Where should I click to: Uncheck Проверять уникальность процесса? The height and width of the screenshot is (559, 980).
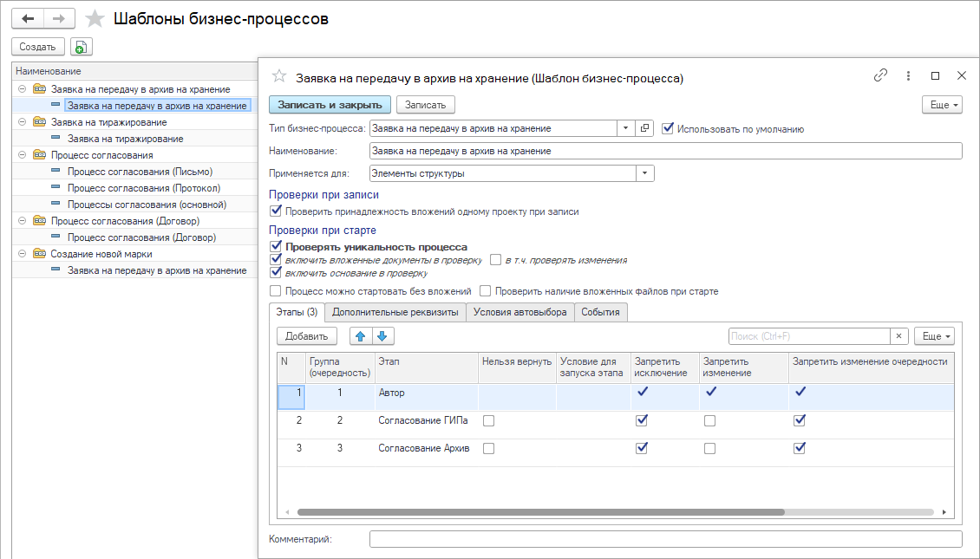tap(276, 247)
